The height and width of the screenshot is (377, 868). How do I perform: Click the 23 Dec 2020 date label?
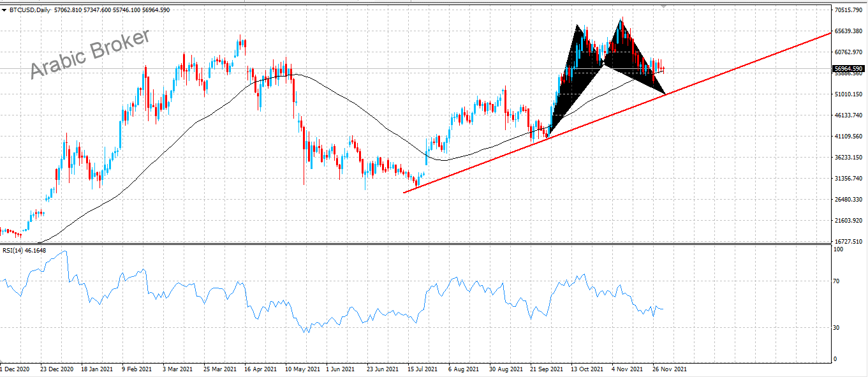(57, 369)
